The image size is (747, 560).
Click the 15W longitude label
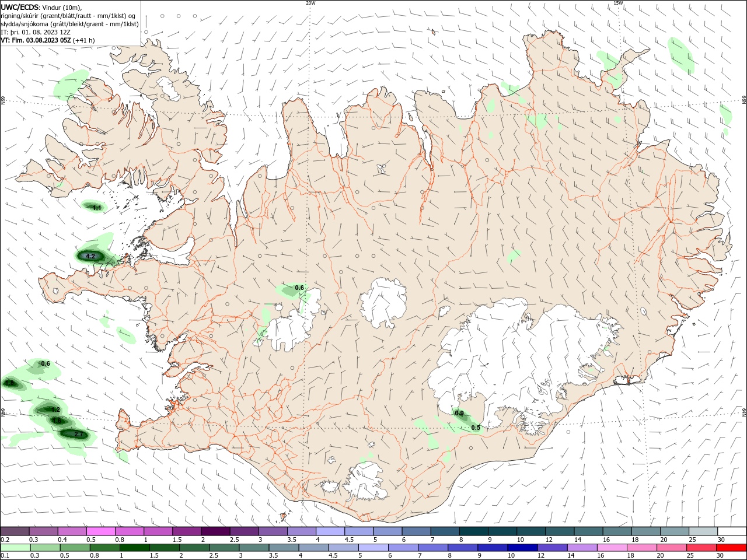point(618,3)
